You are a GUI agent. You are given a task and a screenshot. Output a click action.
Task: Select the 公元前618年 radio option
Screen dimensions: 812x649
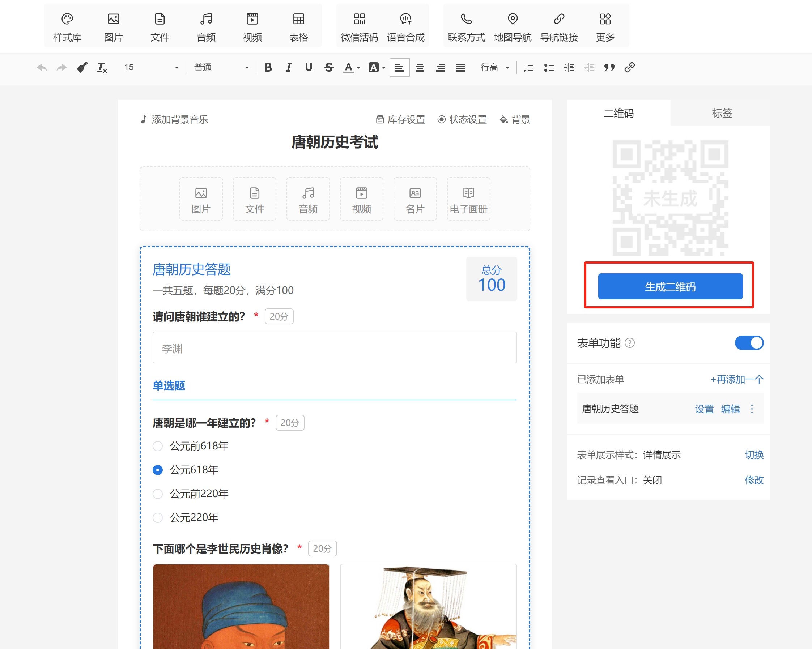[x=158, y=446]
